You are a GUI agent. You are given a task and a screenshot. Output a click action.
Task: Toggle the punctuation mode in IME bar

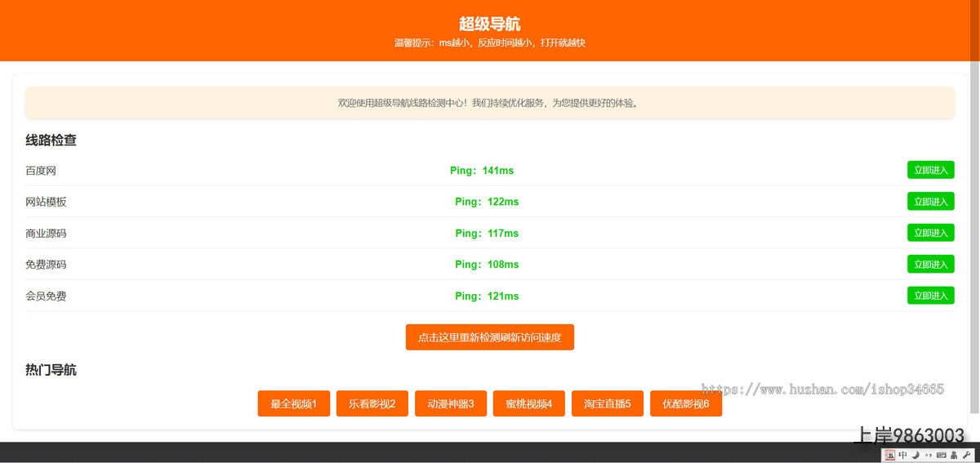coord(928,455)
